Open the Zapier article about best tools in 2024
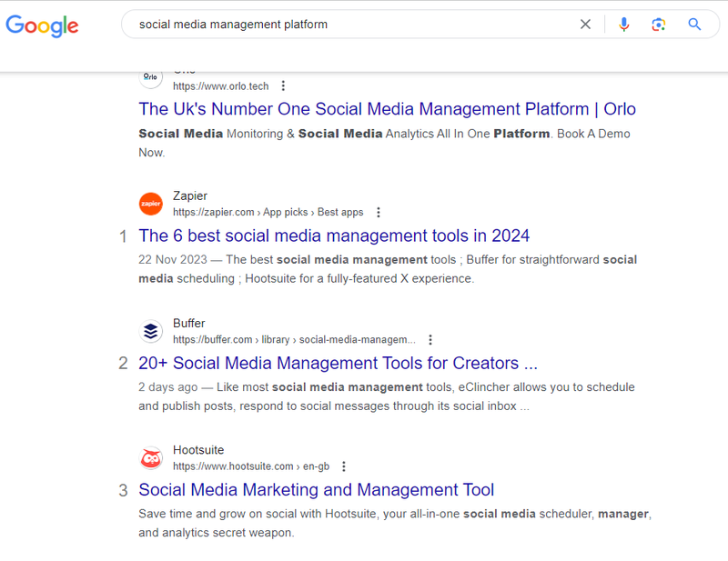Screen dimensions: 728x561 tap(334, 235)
